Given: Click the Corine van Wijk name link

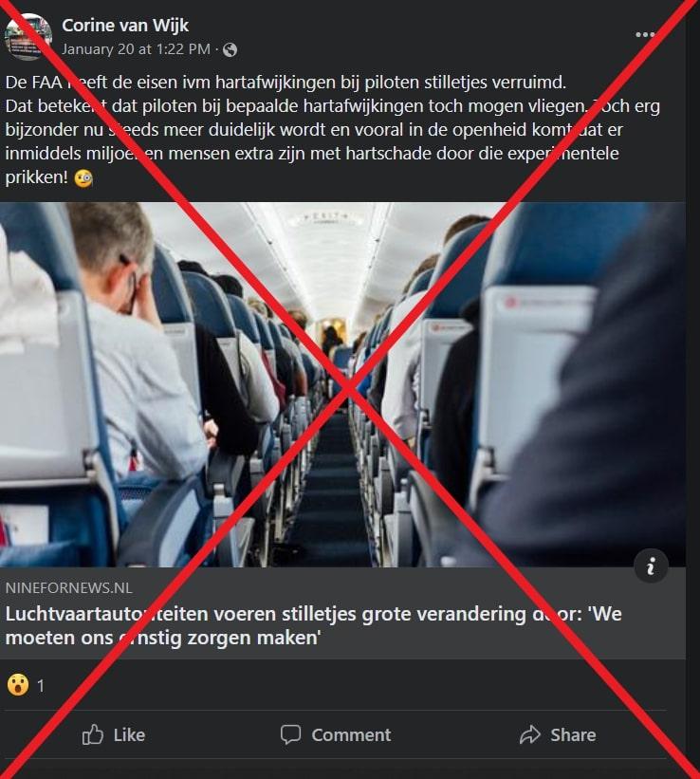Looking at the screenshot, I should point(125,26).
